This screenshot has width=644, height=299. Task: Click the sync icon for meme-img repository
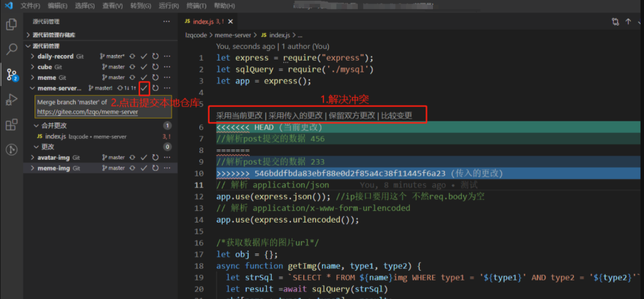[132, 168]
